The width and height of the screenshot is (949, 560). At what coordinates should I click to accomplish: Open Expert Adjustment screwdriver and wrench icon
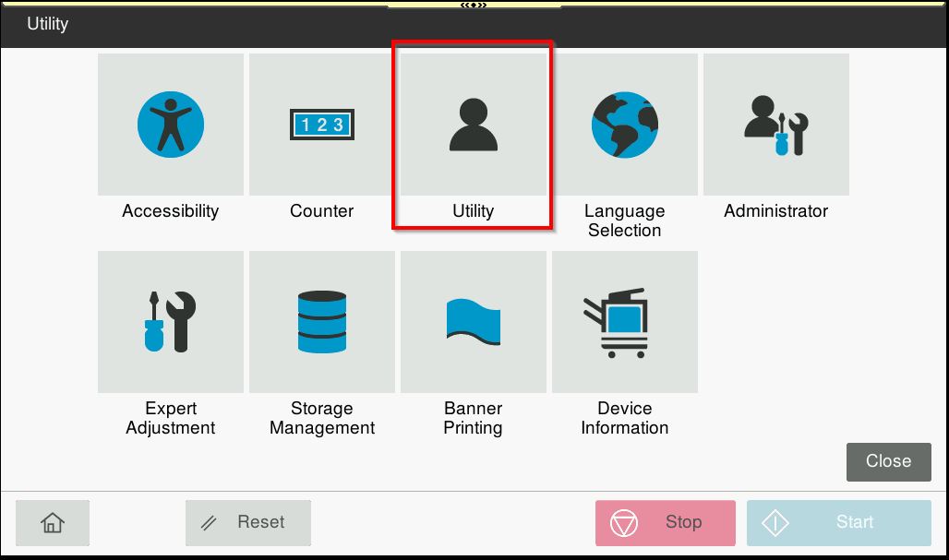[x=171, y=322]
